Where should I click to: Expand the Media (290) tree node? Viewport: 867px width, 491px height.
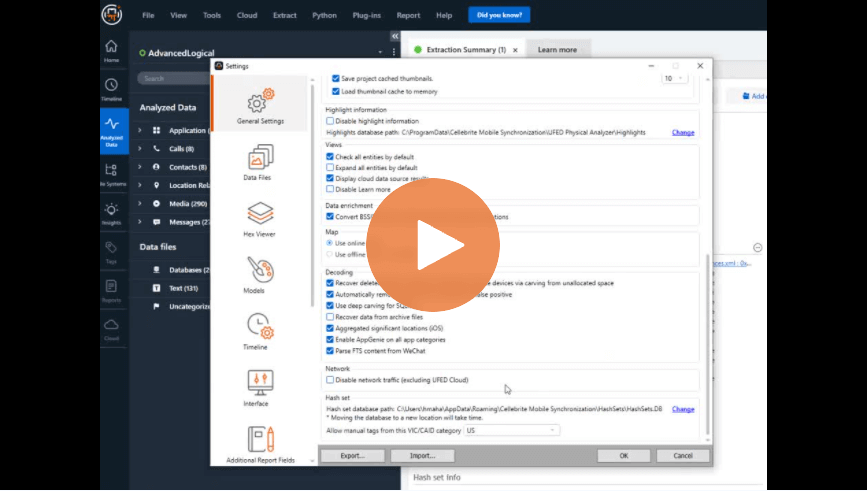click(140, 203)
